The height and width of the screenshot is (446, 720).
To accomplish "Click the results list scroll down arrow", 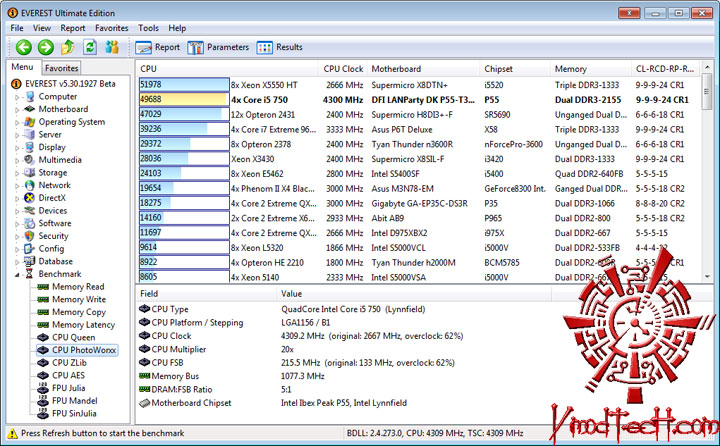I will pyautogui.click(x=707, y=277).
